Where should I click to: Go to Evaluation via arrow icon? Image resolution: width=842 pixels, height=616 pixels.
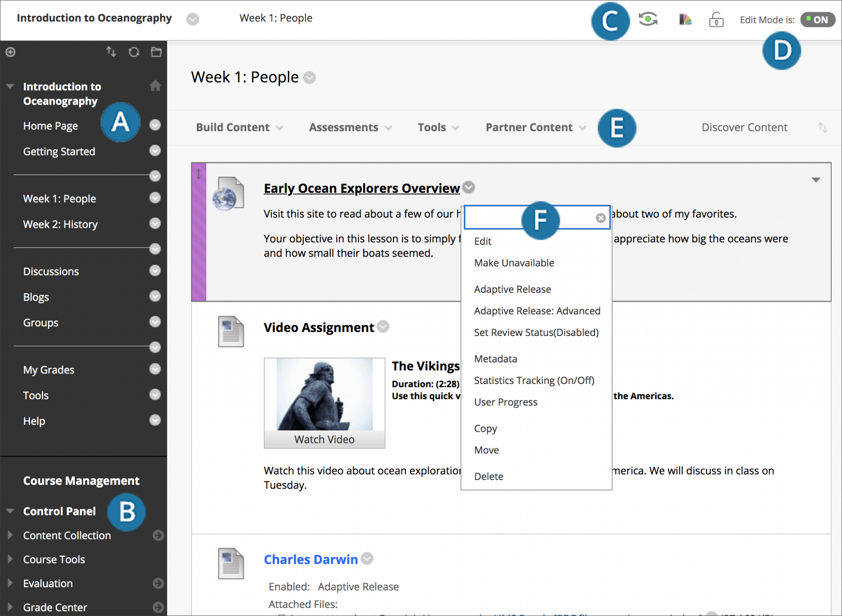(x=158, y=583)
